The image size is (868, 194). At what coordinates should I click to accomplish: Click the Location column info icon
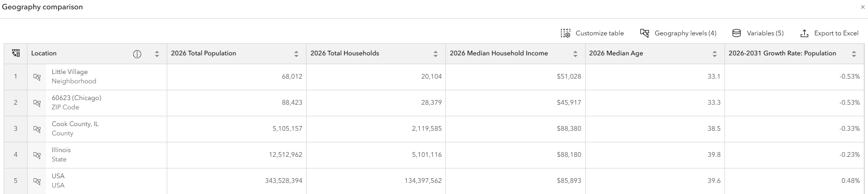(x=137, y=54)
